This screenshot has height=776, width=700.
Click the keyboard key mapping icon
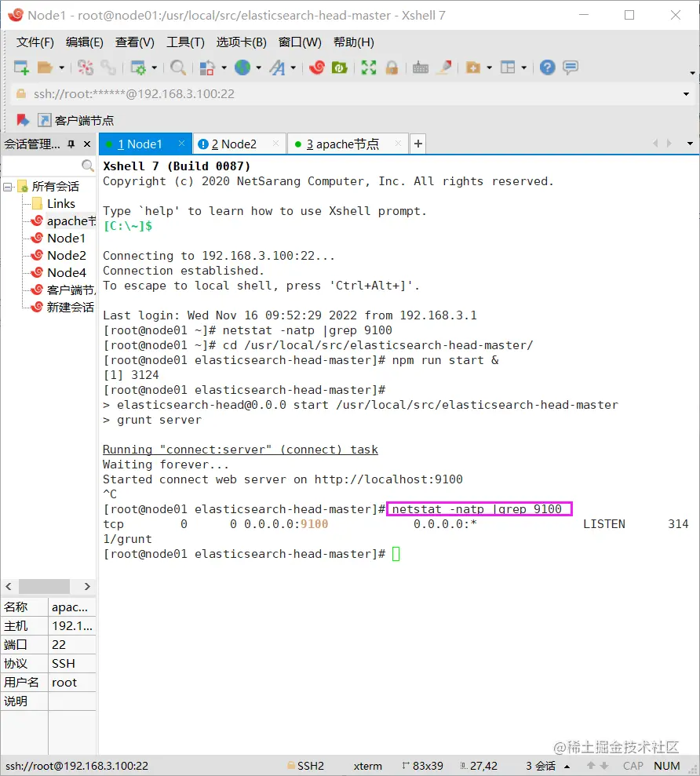(x=421, y=67)
